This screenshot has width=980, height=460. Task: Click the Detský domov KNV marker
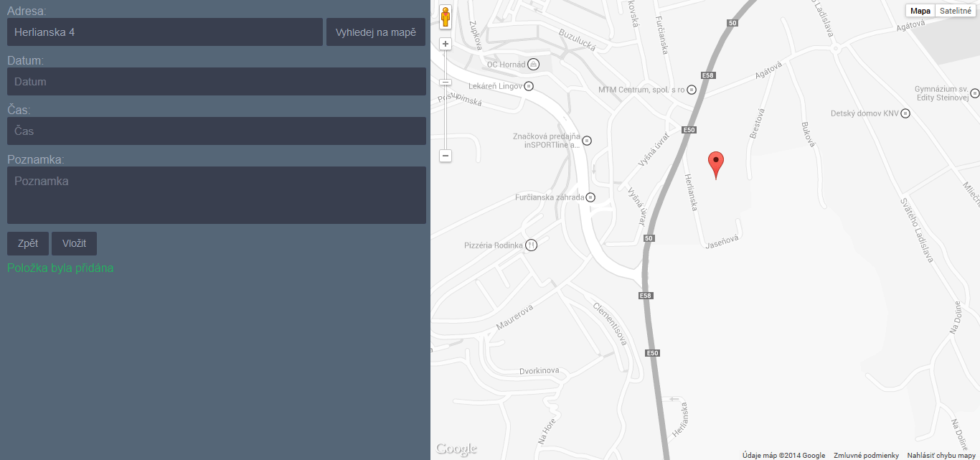click(905, 113)
